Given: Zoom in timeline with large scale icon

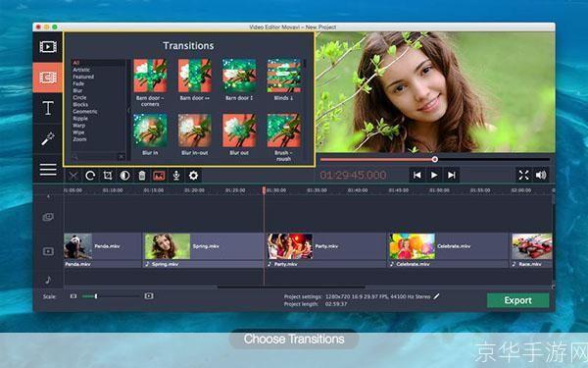Looking at the screenshot, I should coord(149,296).
